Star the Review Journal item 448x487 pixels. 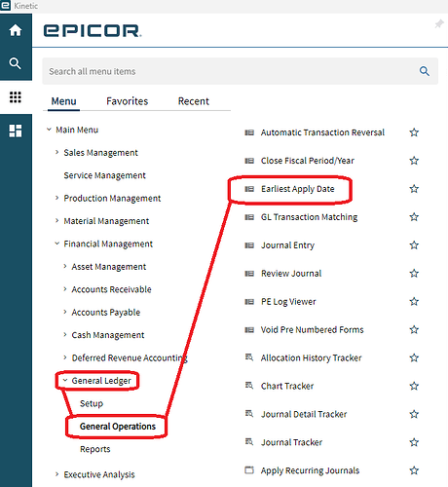tap(414, 274)
